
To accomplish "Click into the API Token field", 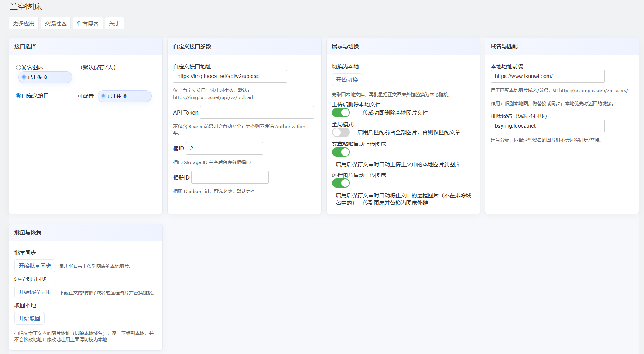I will (257, 113).
